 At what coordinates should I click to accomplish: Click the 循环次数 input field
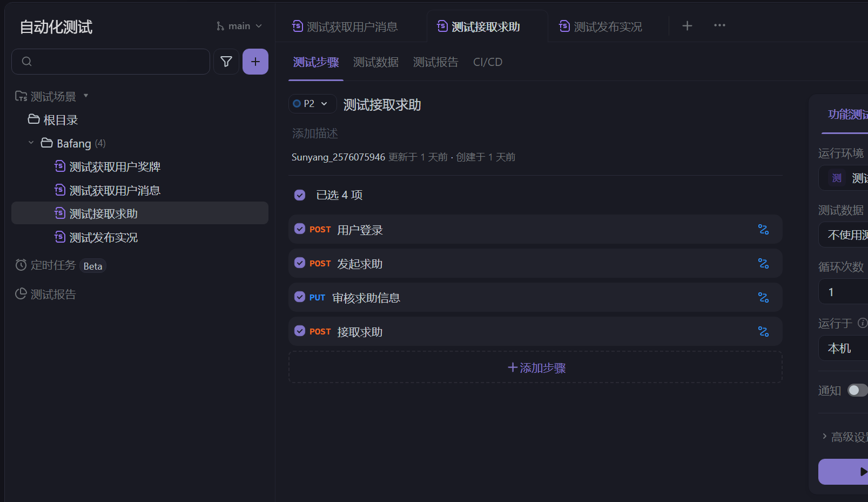pyautogui.click(x=844, y=292)
